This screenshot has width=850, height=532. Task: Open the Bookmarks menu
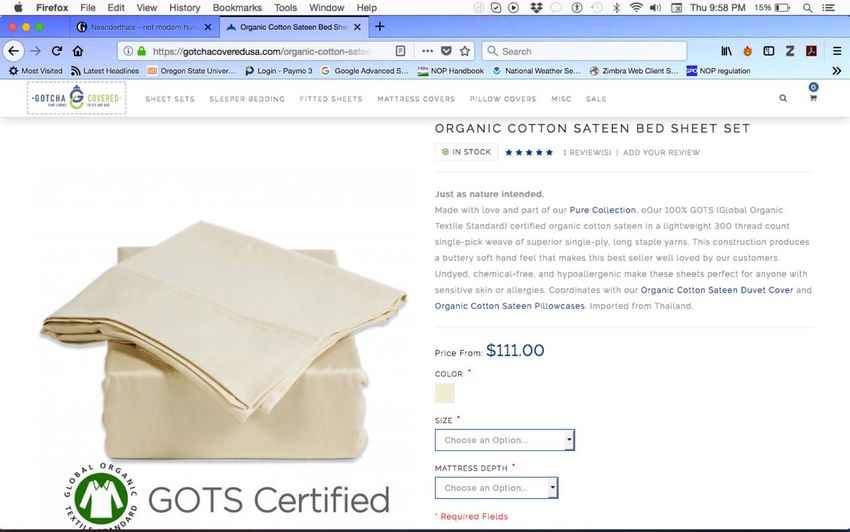[x=237, y=8]
